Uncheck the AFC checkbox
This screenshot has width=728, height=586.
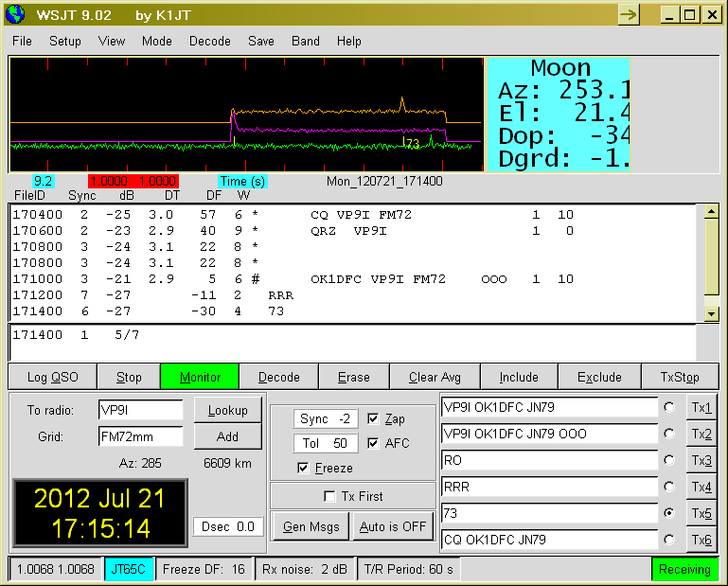click(373, 443)
